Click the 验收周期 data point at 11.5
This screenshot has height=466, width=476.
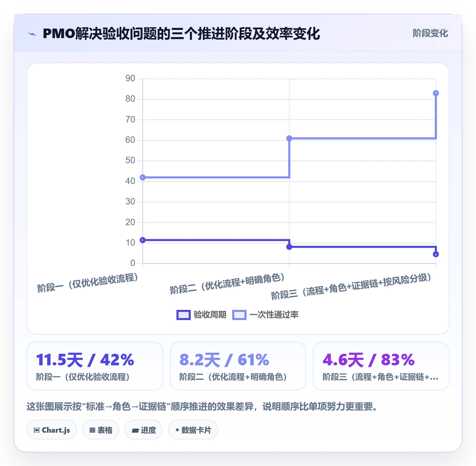point(143,240)
